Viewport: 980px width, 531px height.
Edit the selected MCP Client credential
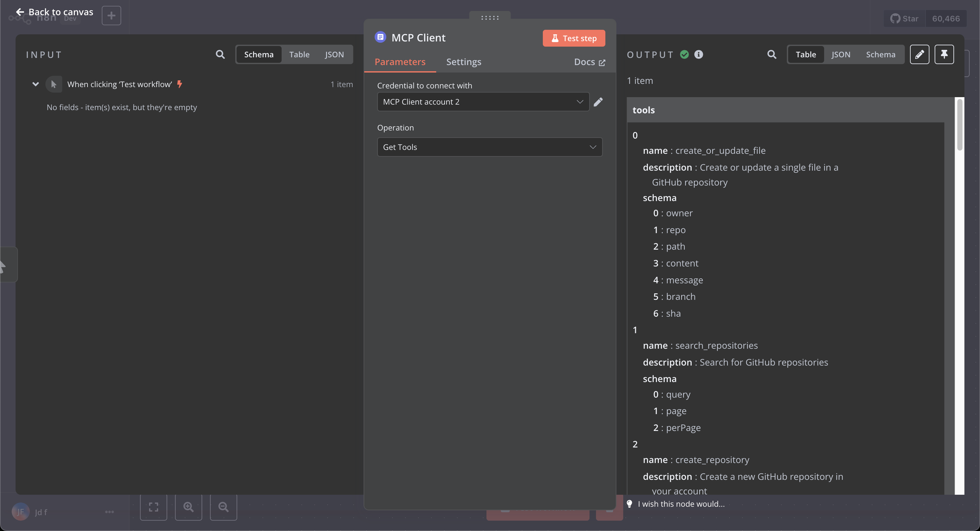(x=598, y=101)
